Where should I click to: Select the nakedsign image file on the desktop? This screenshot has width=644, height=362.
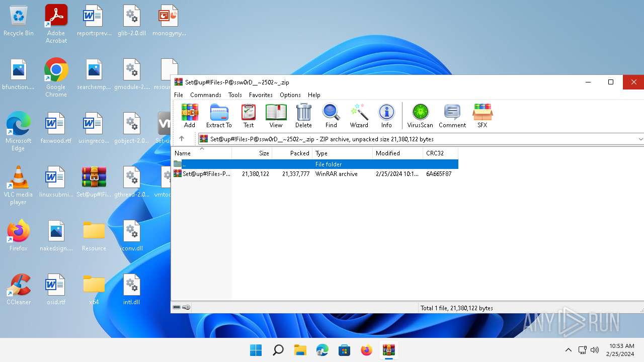pyautogui.click(x=56, y=235)
